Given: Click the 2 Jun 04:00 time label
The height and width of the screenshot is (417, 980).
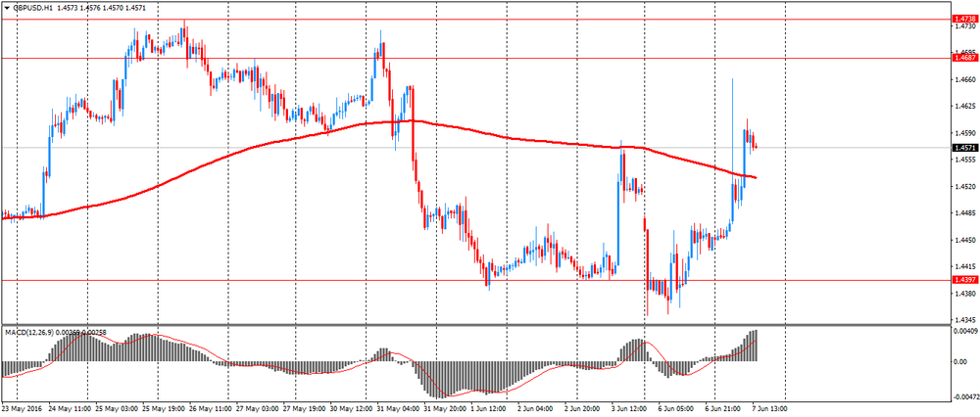Looking at the screenshot, I should pyautogui.click(x=534, y=409).
